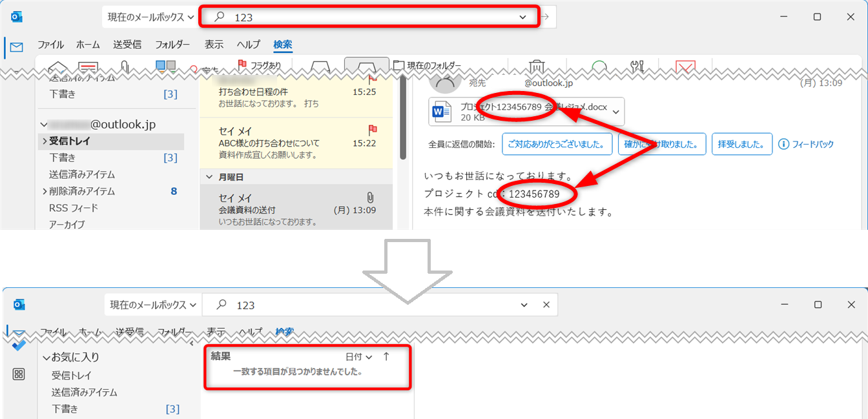This screenshot has height=419, width=868.
Task: Expand the search options chevron in upper search box
Action: 522,17
